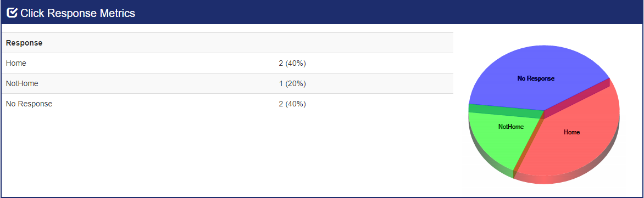Click the No Response text on pie chart
The height and width of the screenshot is (198, 644).
536,78
